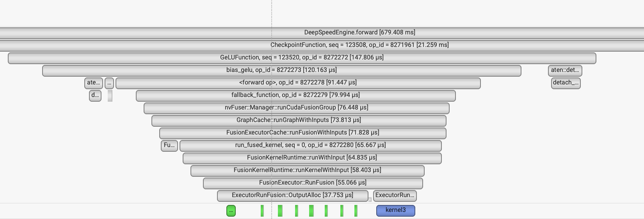Click the bias_gelu slice
Screen dimensions: 644x219
coord(281,70)
